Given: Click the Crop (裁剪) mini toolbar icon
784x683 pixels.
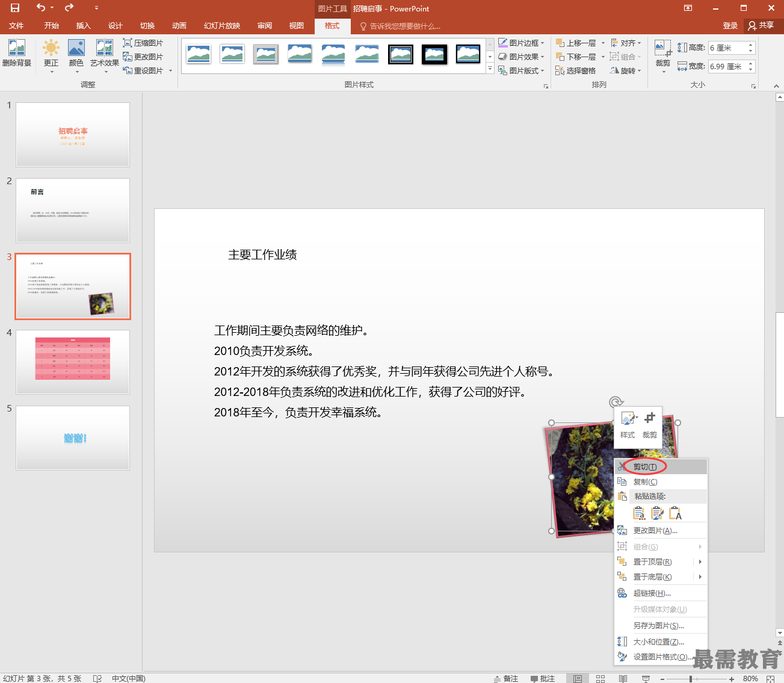Looking at the screenshot, I should (x=650, y=425).
